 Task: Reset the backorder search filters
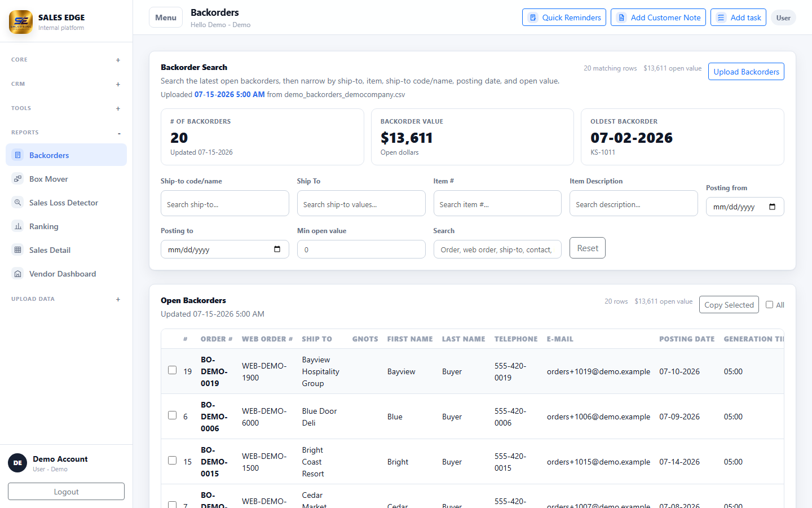(588, 248)
